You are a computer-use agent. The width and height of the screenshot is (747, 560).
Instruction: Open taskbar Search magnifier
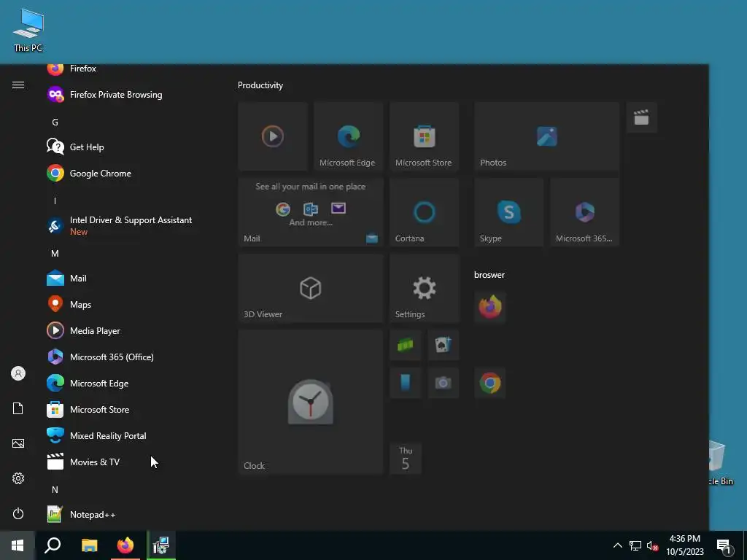coord(53,545)
